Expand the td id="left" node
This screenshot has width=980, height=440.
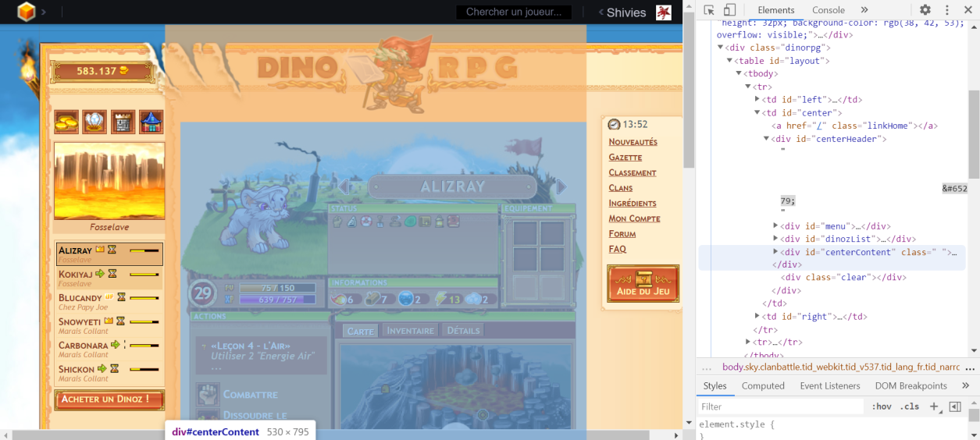coord(757,100)
